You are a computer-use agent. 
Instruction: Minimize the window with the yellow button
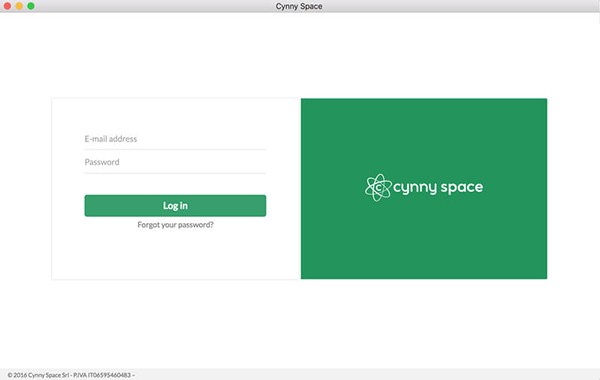click(x=19, y=6)
